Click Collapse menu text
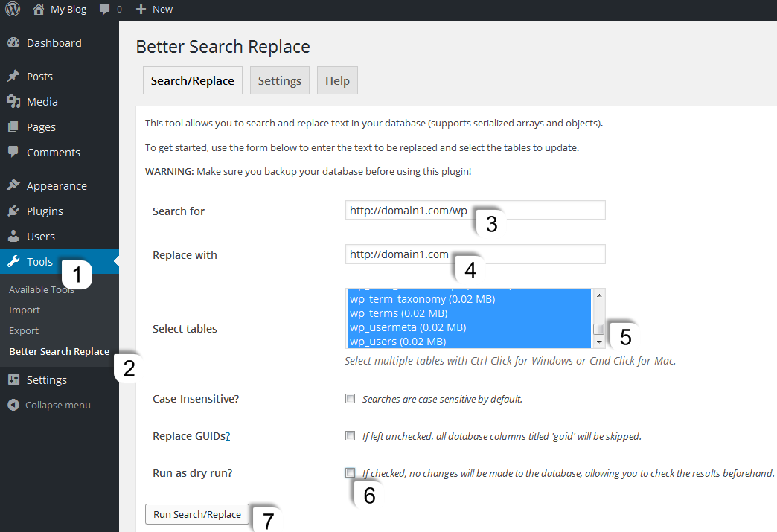 57,406
